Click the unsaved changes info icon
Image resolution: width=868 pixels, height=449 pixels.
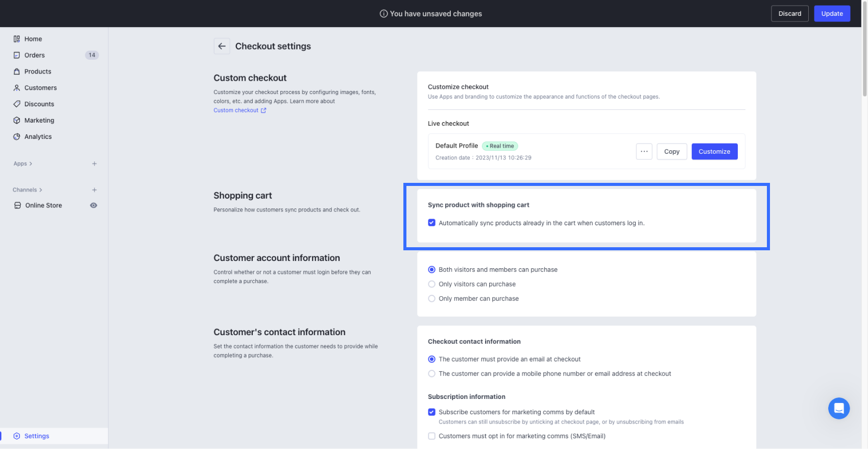pyautogui.click(x=383, y=14)
